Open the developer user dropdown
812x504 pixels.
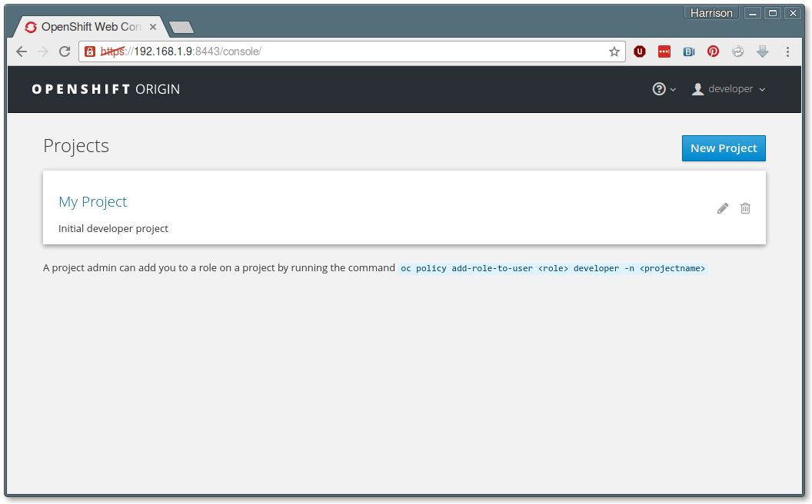click(729, 89)
